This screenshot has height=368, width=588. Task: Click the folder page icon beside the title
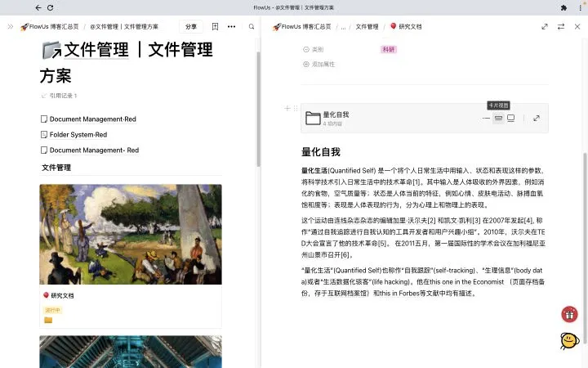[51, 50]
